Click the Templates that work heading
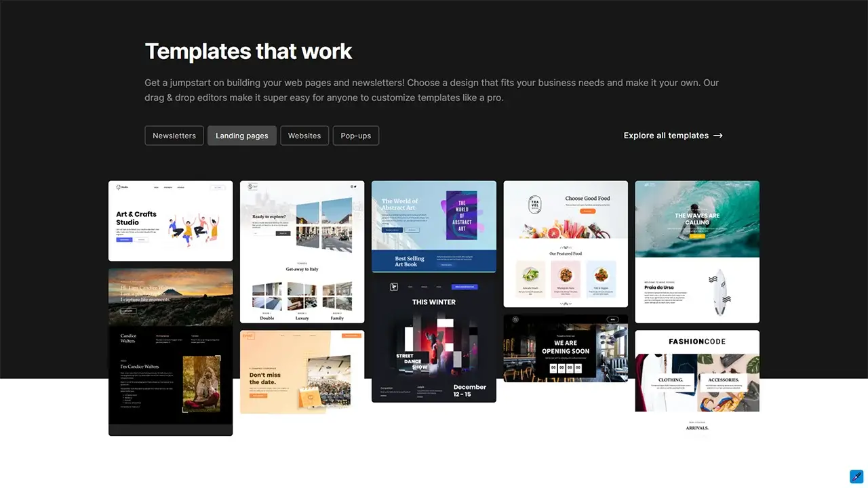The height and width of the screenshot is (488, 868). pos(248,51)
